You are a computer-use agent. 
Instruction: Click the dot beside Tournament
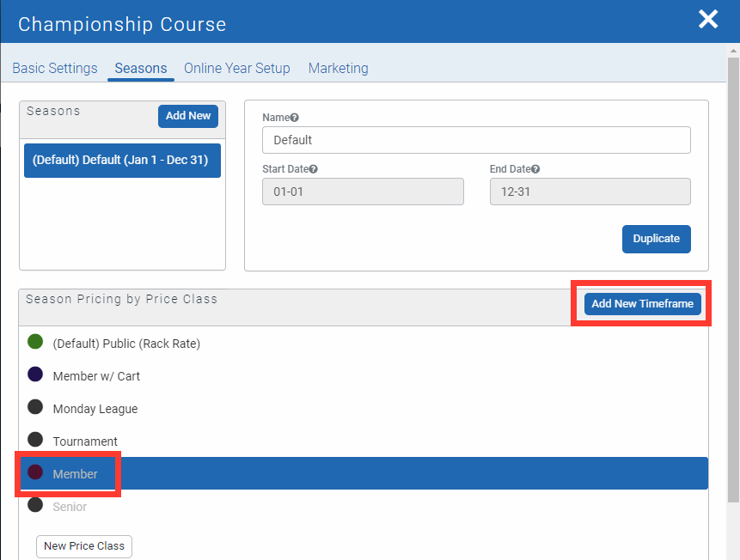pyautogui.click(x=35, y=441)
